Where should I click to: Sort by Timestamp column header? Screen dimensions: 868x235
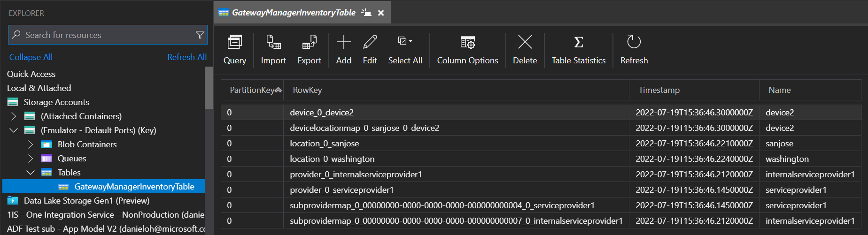(694, 90)
